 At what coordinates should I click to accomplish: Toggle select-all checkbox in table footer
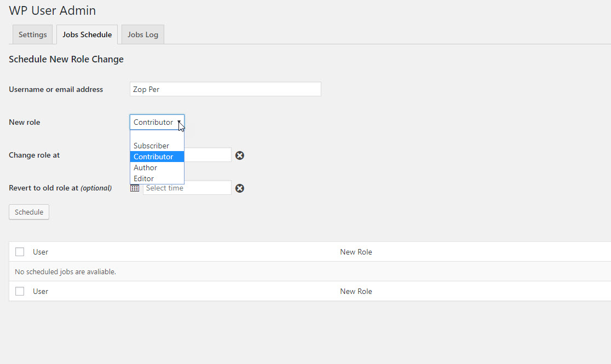(20, 291)
